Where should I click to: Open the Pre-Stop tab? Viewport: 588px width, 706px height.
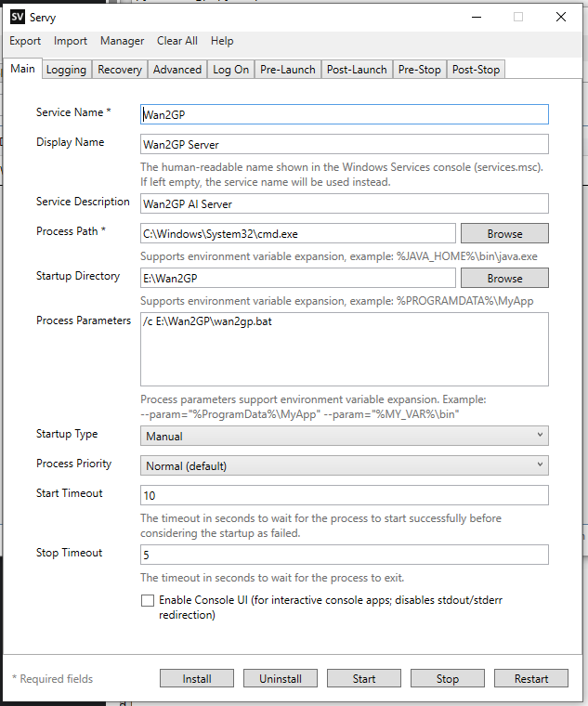tap(420, 70)
